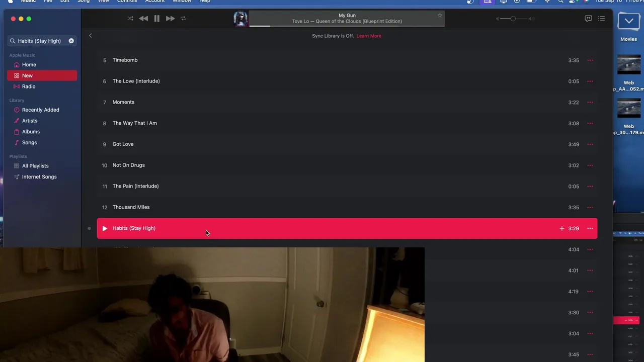The width and height of the screenshot is (644, 362).
Task: Open the Controls menu
Action: tap(127, 2)
